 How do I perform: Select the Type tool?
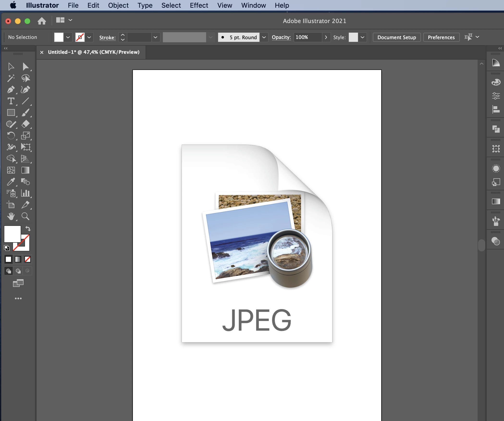(11, 101)
